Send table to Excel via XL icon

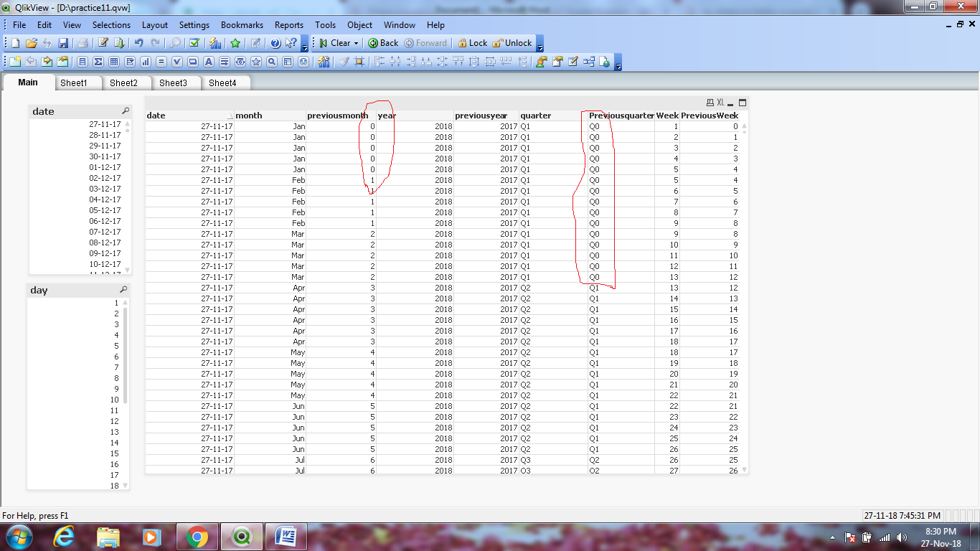(720, 103)
